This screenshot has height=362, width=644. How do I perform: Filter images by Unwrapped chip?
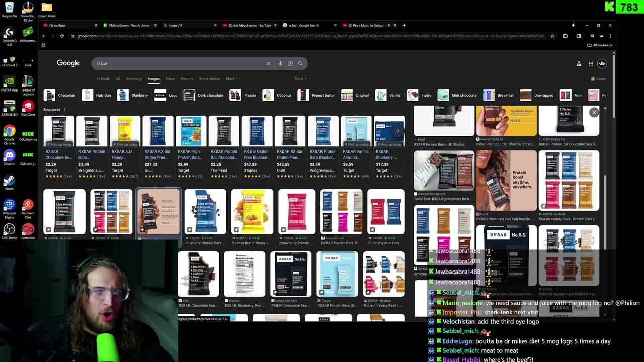(x=537, y=95)
